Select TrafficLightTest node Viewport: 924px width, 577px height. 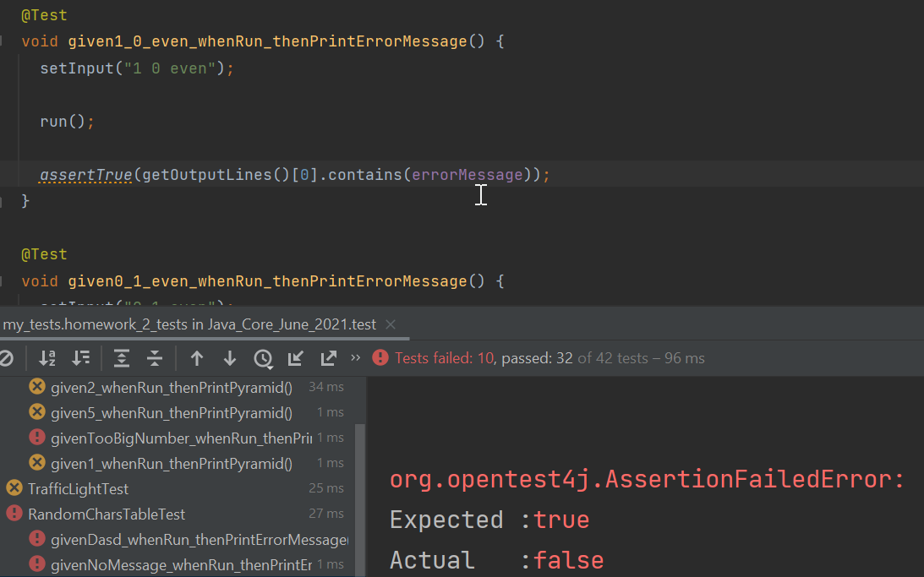[78, 488]
